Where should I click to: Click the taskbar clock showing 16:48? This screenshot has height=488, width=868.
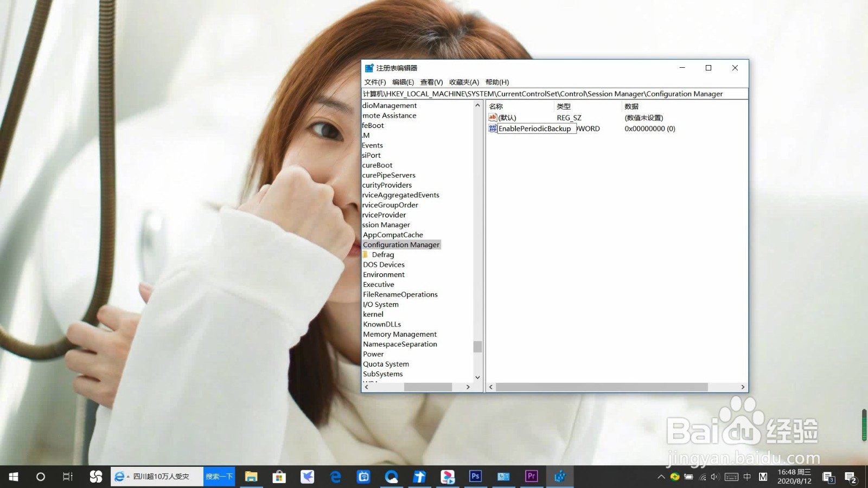pos(794,477)
